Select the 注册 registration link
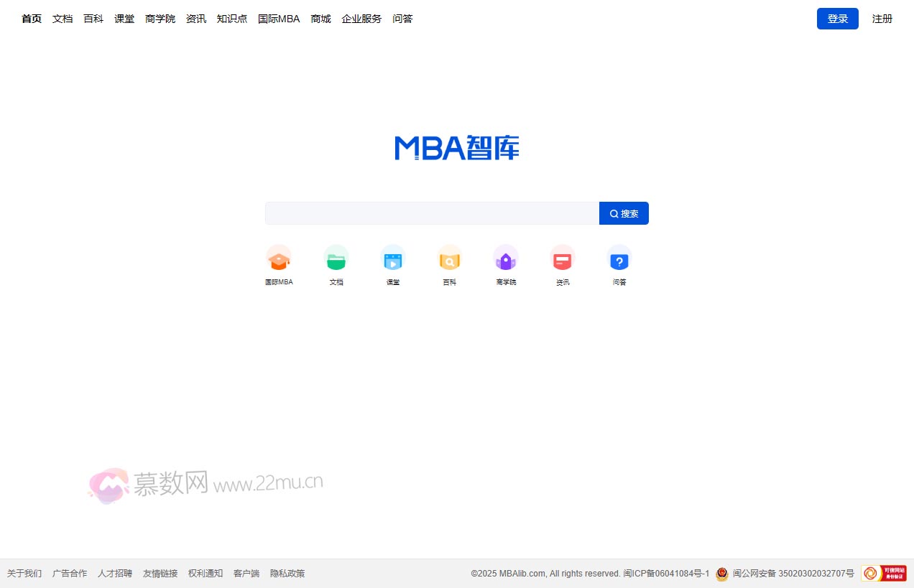Screen dimensions: 914x588 tap(882, 19)
